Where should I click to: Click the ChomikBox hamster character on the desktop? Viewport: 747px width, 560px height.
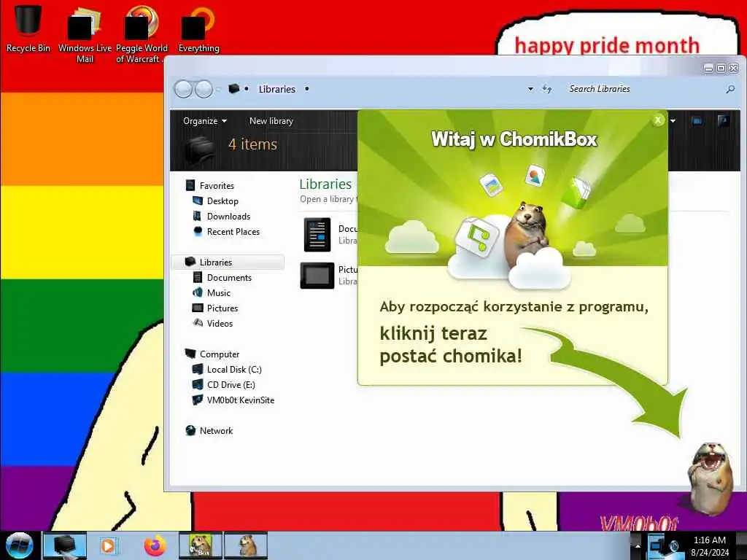(x=711, y=478)
